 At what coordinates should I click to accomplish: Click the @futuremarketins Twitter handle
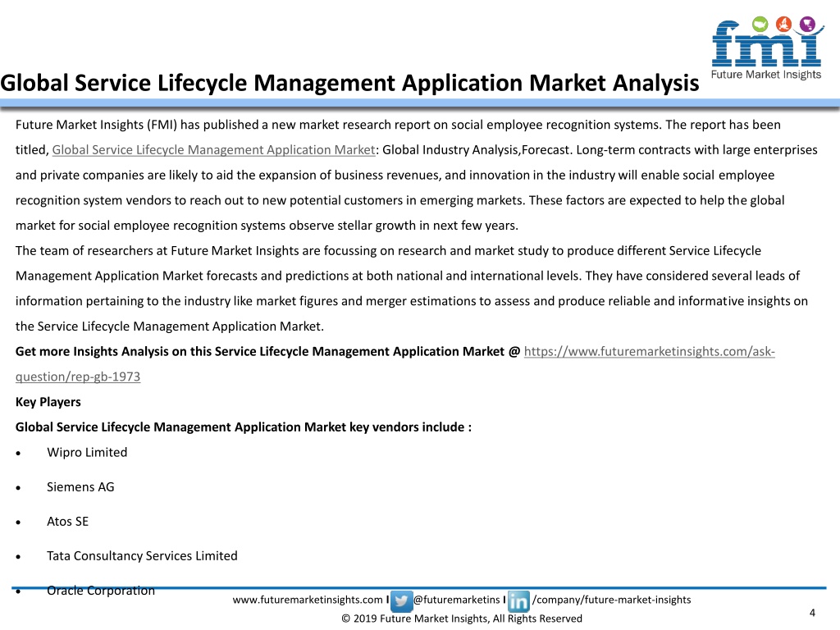pos(456,600)
